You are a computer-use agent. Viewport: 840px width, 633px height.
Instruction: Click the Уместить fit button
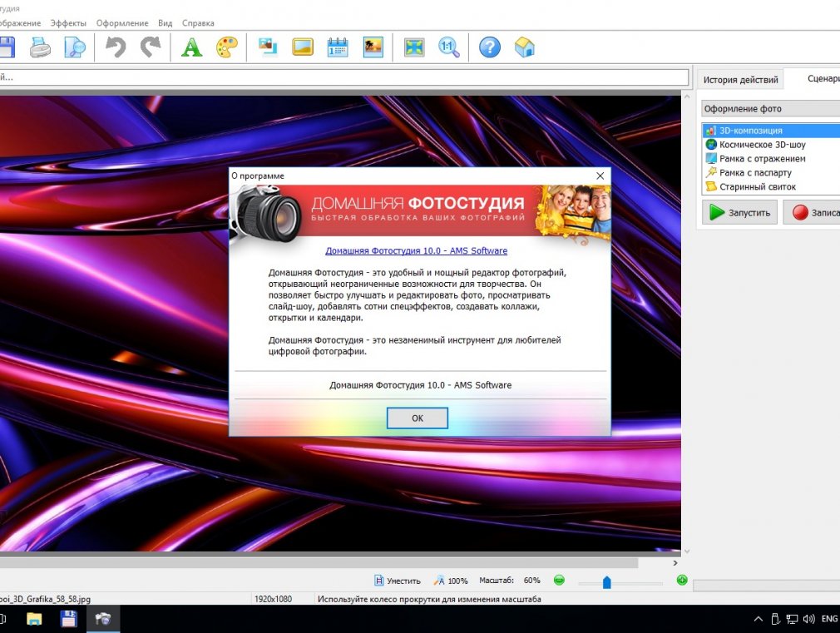coord(398,581)
